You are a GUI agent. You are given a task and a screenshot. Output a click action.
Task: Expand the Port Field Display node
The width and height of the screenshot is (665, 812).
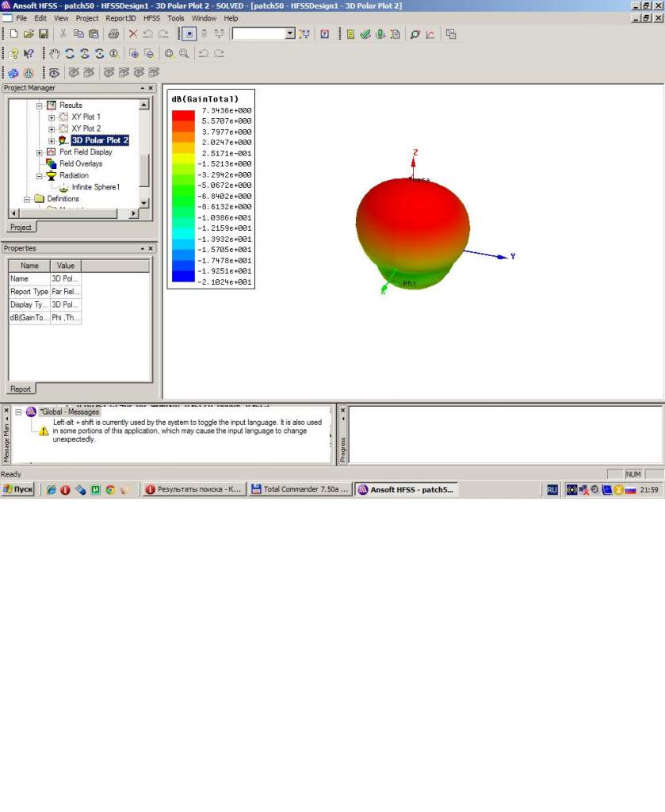click(40, 153)
